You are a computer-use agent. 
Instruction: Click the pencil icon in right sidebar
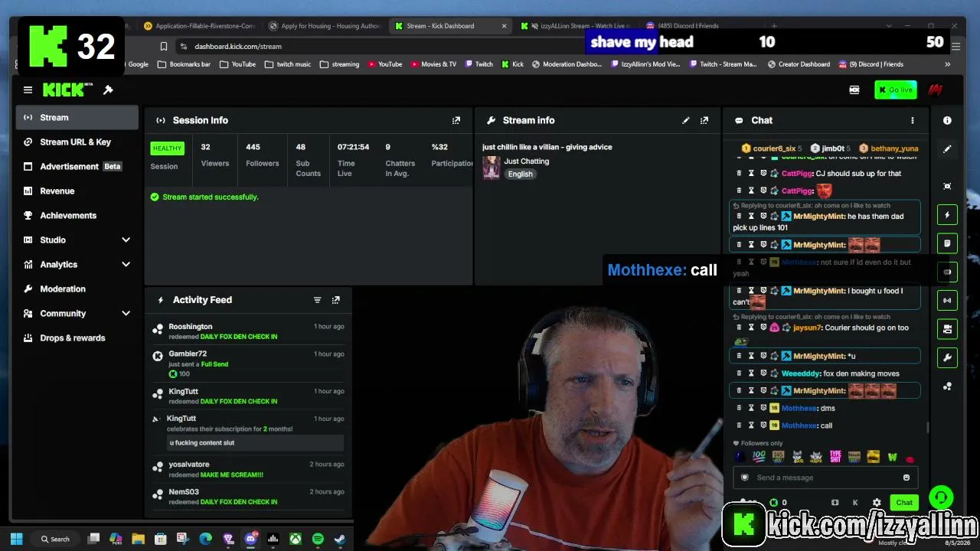pyautogui.click(x=947, y=149)
